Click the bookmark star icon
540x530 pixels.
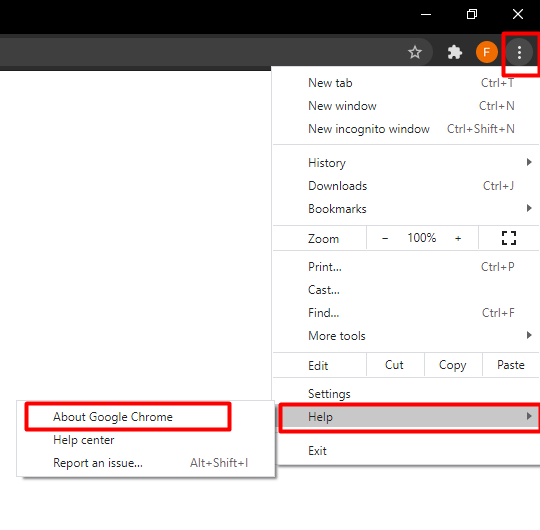point(415,52)
